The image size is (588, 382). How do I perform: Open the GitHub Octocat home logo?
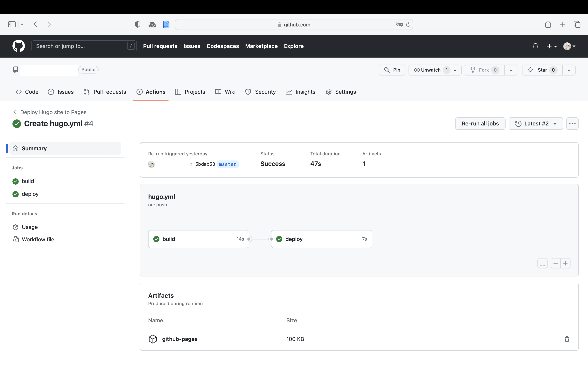click(18, 46)
